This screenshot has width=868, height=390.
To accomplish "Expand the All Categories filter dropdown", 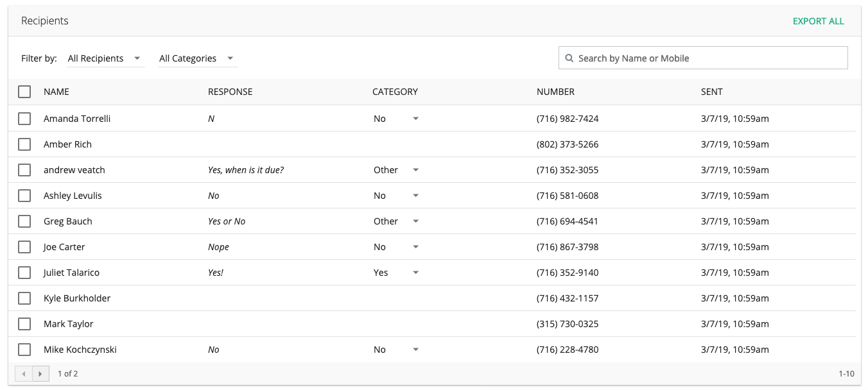I will coord(196,58).
